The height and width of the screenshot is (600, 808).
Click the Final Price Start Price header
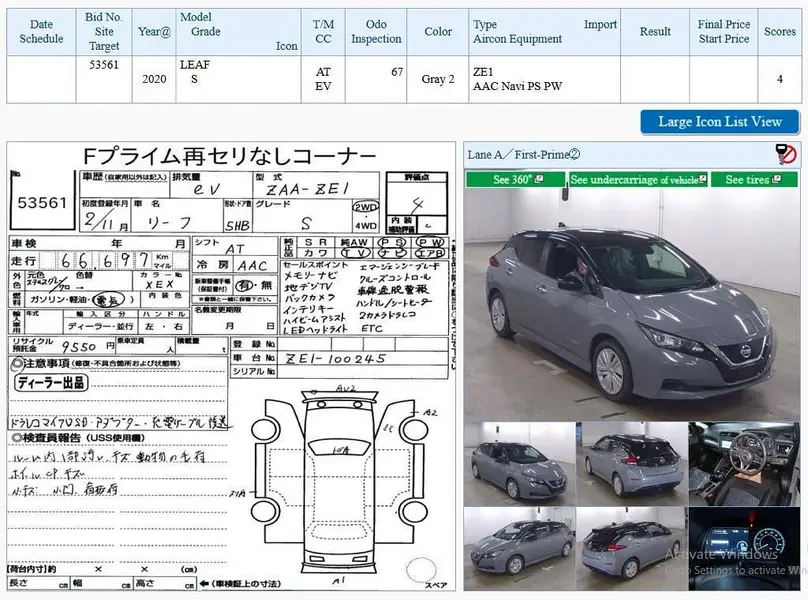723,31
